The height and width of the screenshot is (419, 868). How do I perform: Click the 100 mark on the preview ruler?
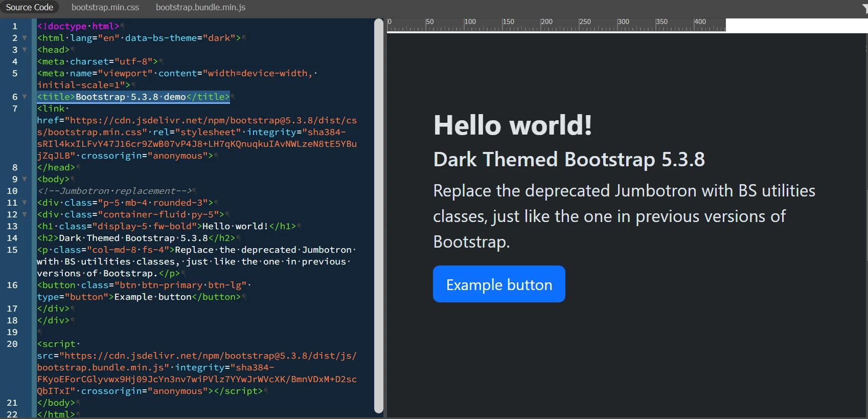point(470,22)
